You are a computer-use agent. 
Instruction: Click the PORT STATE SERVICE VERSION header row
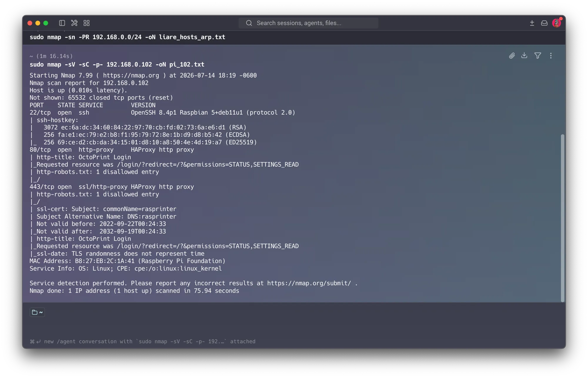pyautogui.click(x=93, y=105)
